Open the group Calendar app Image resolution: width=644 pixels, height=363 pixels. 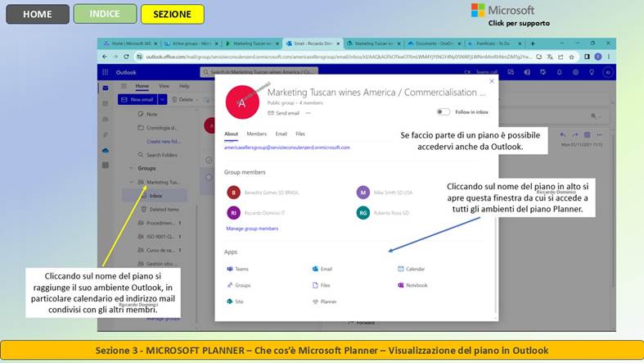[412, 269]
